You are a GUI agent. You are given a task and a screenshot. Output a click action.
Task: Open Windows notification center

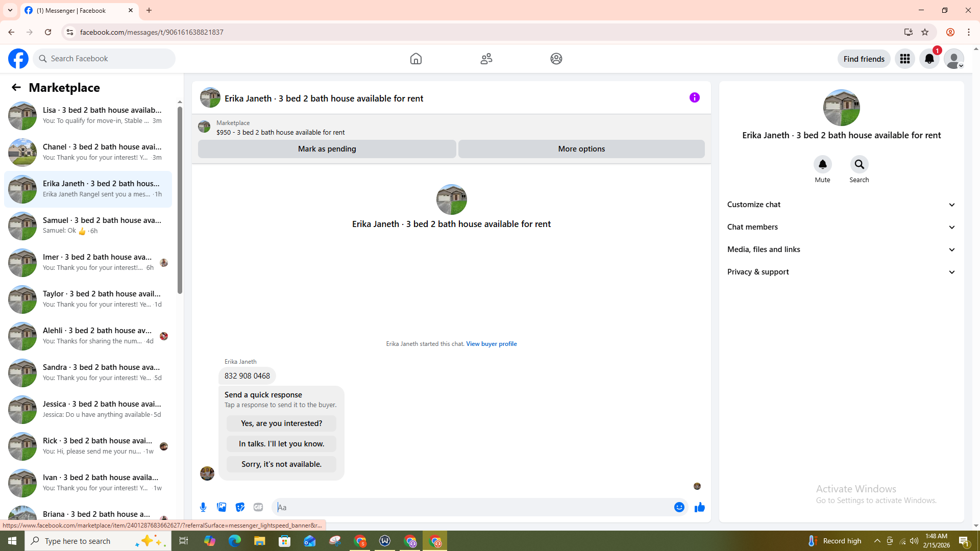pos(964,541)
